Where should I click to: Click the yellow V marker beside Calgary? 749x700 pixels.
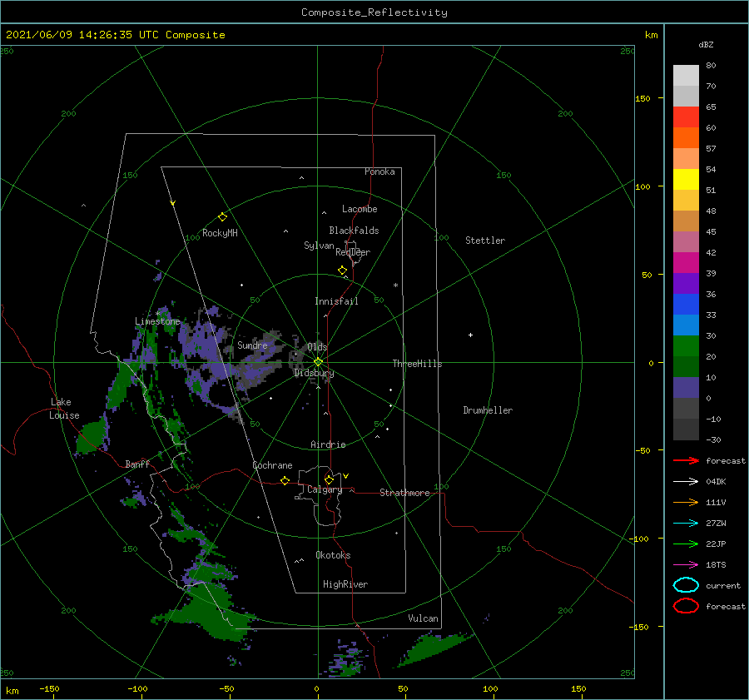click(346, 476)
